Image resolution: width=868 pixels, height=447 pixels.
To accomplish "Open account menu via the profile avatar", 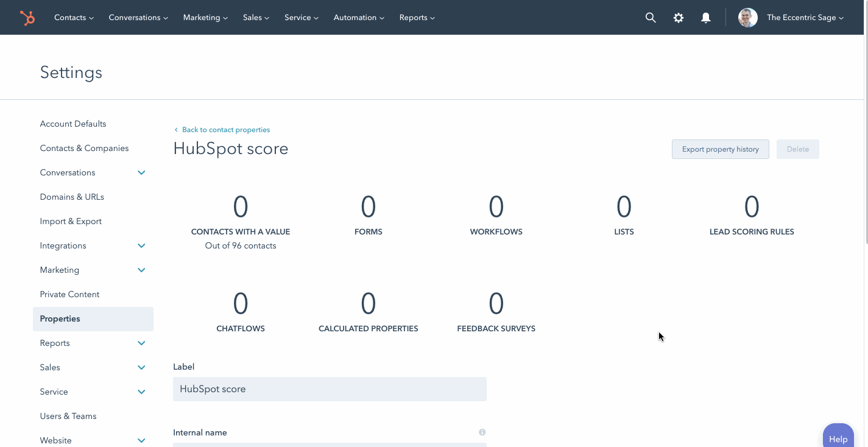I will point(747,17).
